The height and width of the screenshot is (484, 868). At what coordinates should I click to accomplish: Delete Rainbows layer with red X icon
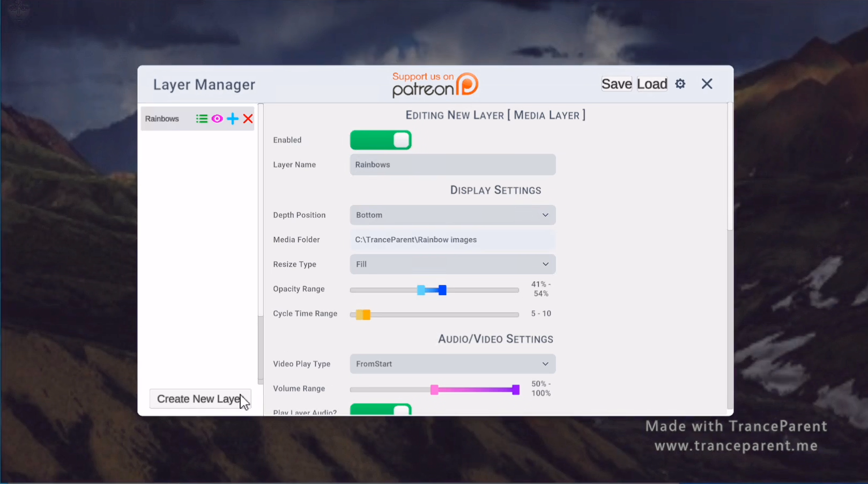pos(248,119)
